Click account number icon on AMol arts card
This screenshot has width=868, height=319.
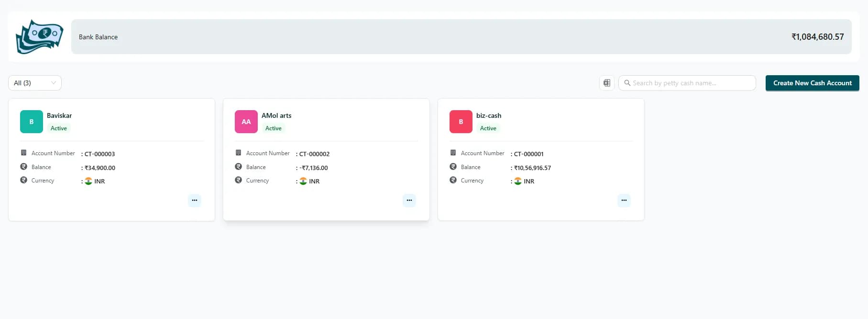tap(238, 153)
